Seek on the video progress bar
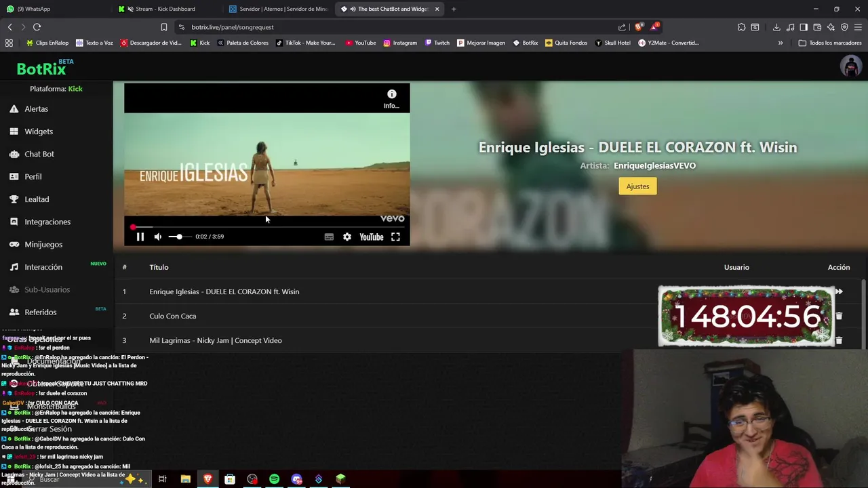The width and height of the screenshot is (868, 488). click(x=267, y=227)
